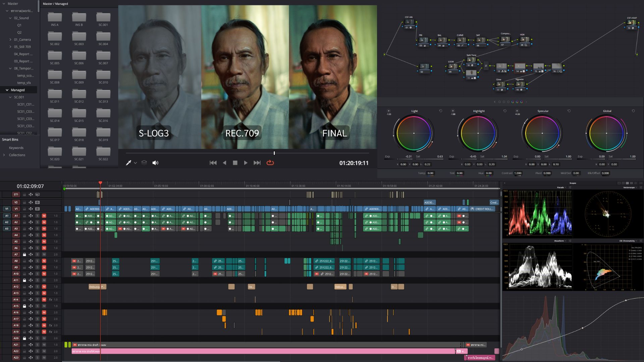
Task: Collapse the 02_Sound folder
Action: pos(10,18)
